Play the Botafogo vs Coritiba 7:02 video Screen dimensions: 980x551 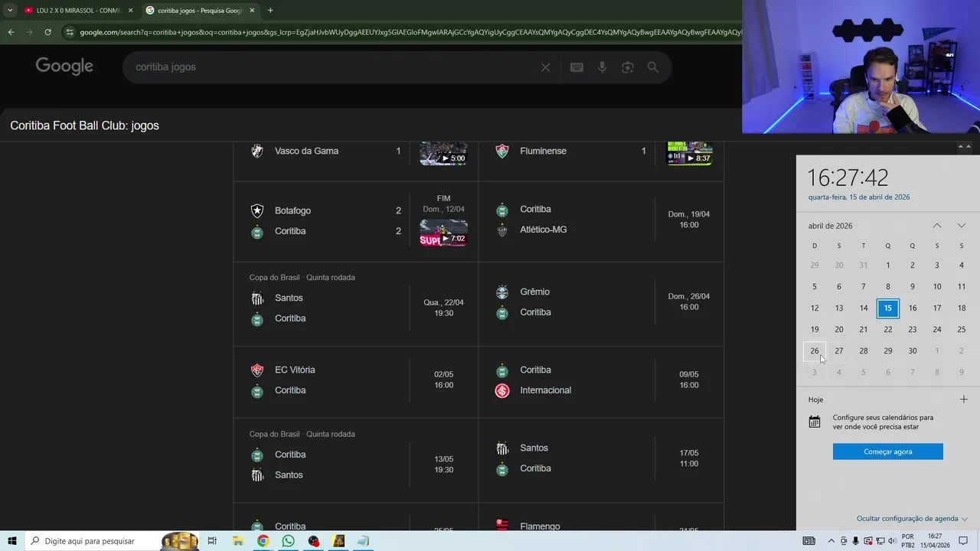click(443, 233)
